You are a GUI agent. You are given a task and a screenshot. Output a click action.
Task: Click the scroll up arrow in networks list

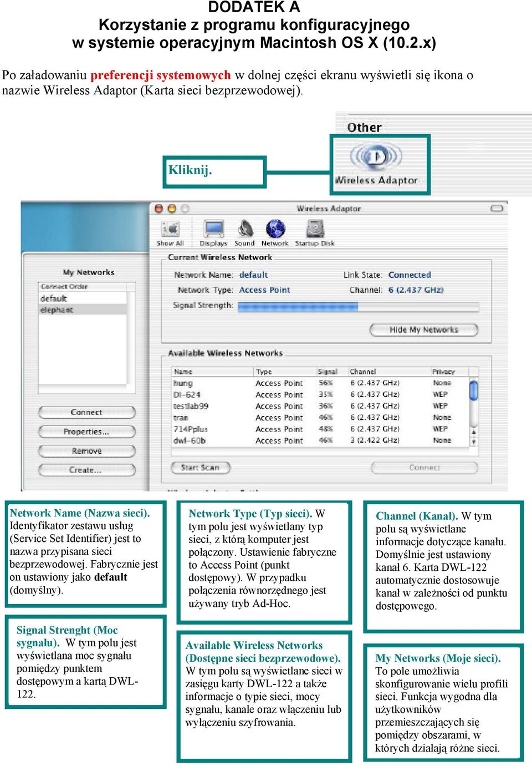click(x=474, y=431)
